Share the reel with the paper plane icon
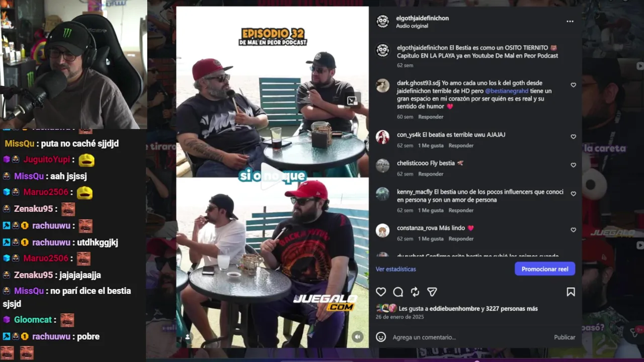Screen dimensions: 644x362 coord(432,292)
